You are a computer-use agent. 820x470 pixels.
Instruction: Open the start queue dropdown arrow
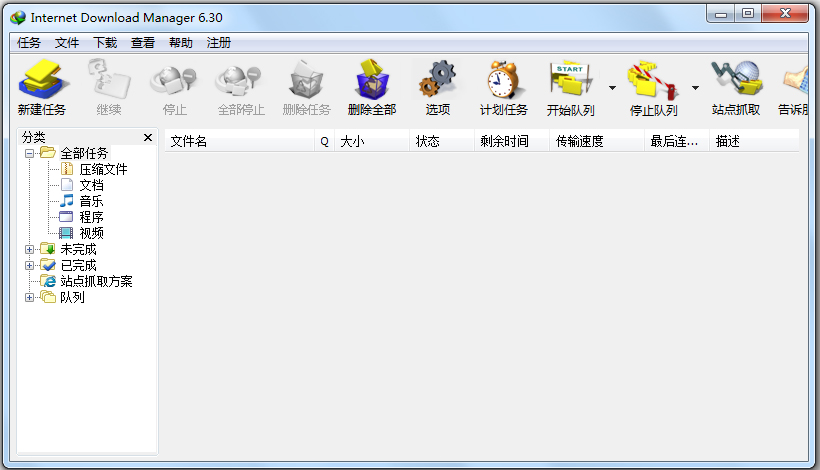(612, 88)
